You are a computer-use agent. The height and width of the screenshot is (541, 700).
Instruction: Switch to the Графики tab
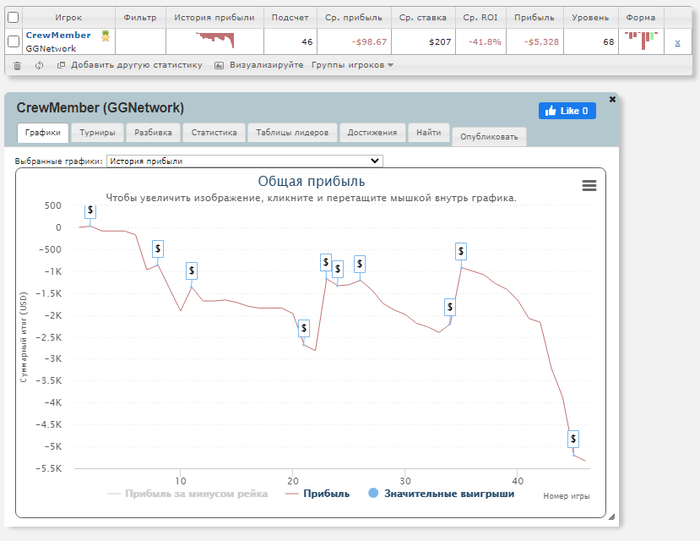coord(43,133)
